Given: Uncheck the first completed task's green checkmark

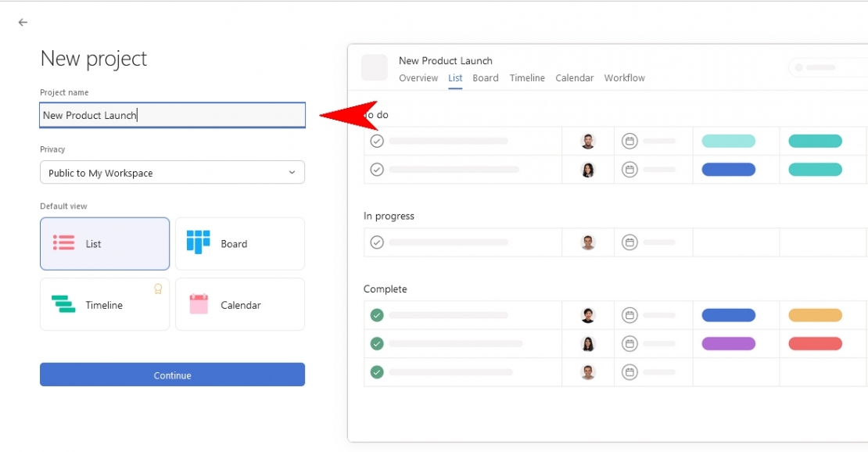Looking at the screenshot, I should tap(377, 315).
